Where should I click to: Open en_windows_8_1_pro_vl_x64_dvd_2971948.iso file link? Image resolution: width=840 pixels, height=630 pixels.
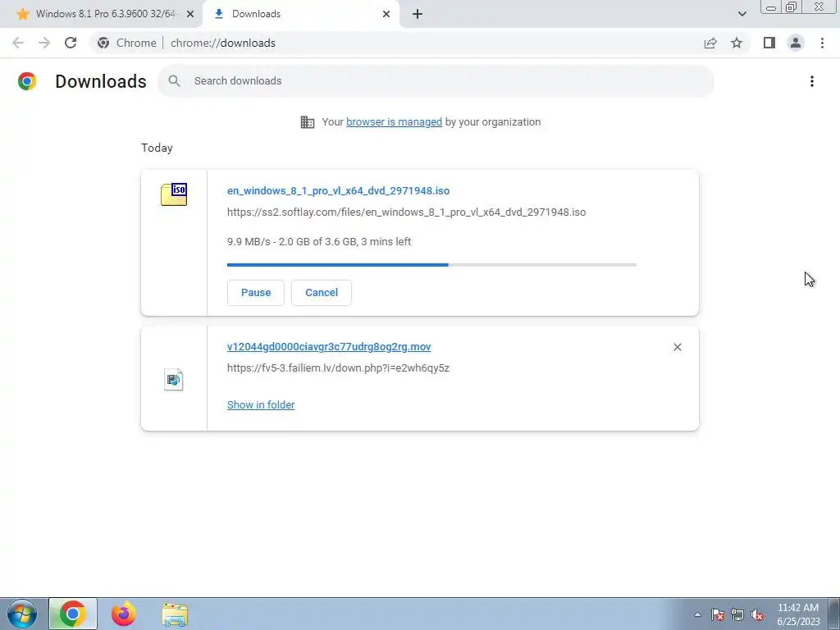click(x=338, y=190)
